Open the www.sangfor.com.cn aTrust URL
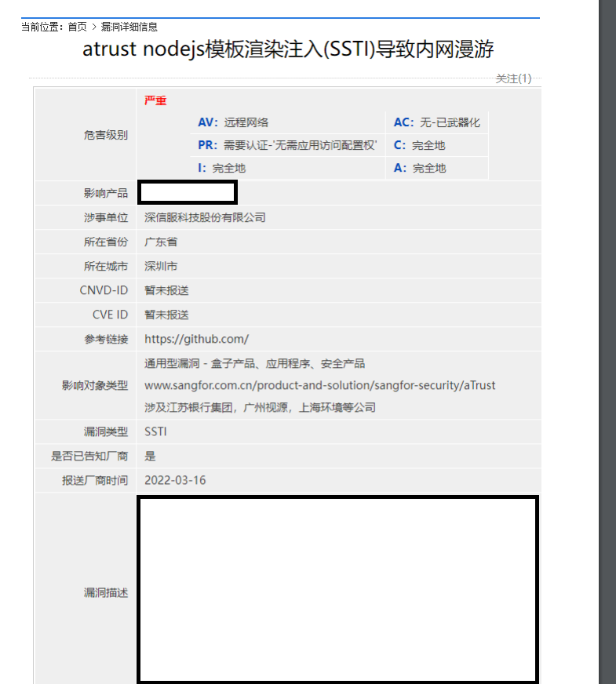This screenshot has width=616, height=684. pos(320,386)
